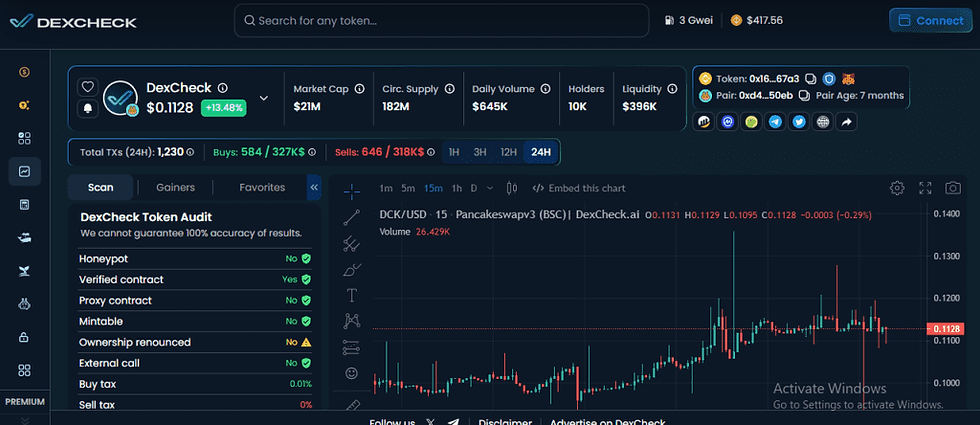Enter fullscreen mode for the chart
The height and width of the screenshot is (425, 980).
925,188
